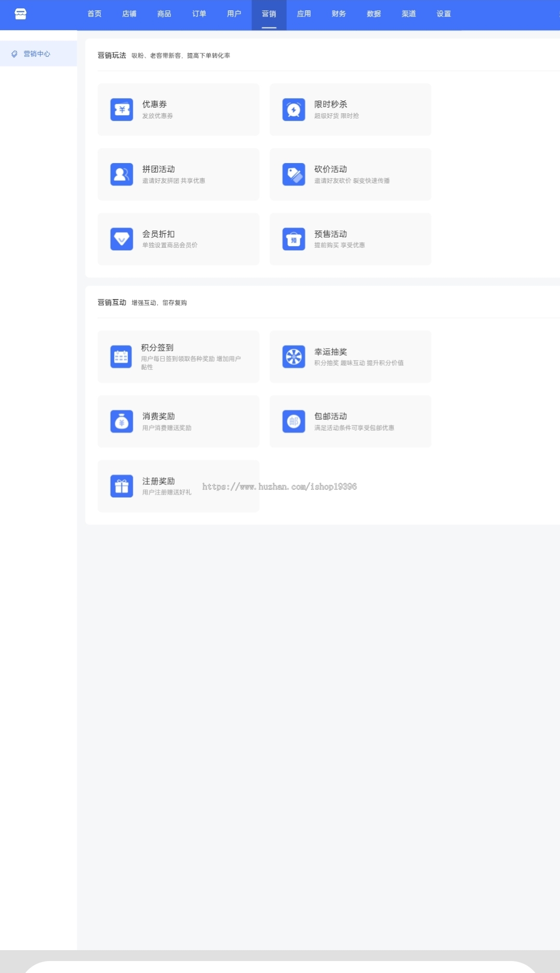Viewport: 560px width, 973px height.
Task: Open the 店铺 menu item
Action: point(129,14)
